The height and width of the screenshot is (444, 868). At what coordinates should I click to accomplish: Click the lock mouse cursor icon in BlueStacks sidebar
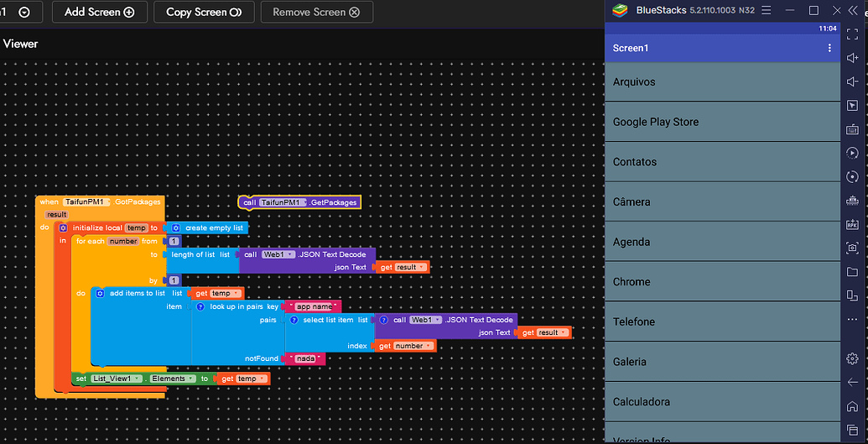tap(853, 105)
